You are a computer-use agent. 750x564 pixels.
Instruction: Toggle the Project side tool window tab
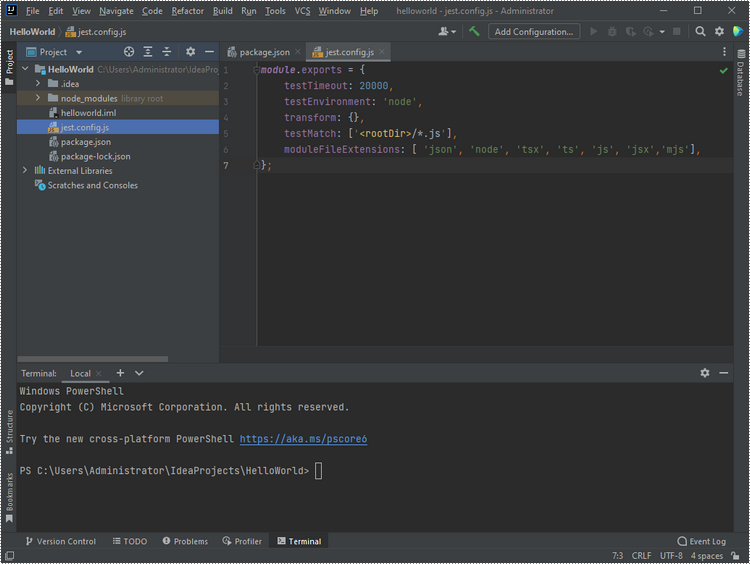[x=9, y=67]
